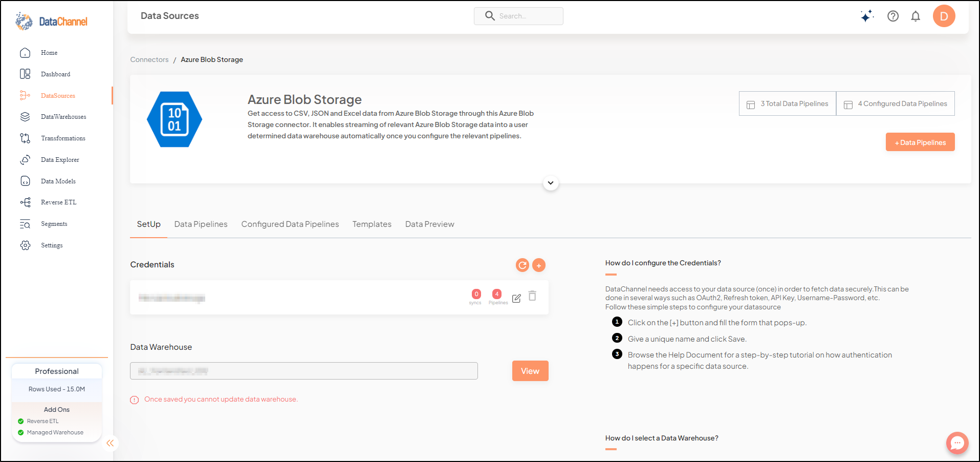Click the Transformations menu label
The height and width of the screenshot is (462, 980).
point(63,138)
